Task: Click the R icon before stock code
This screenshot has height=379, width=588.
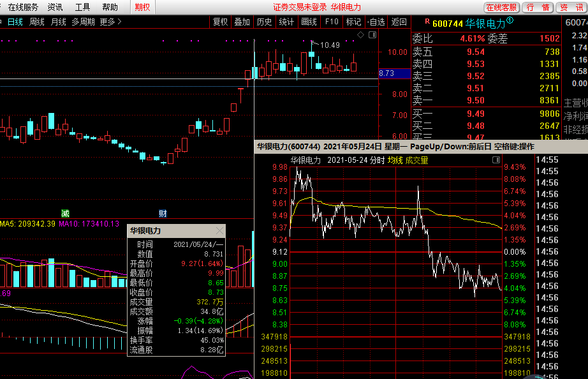Action: 427,22
